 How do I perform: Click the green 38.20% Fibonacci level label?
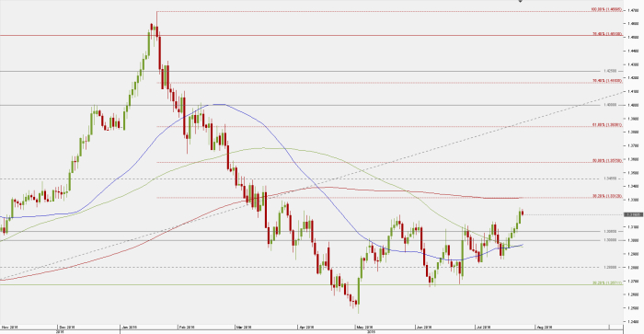(607, 282)
